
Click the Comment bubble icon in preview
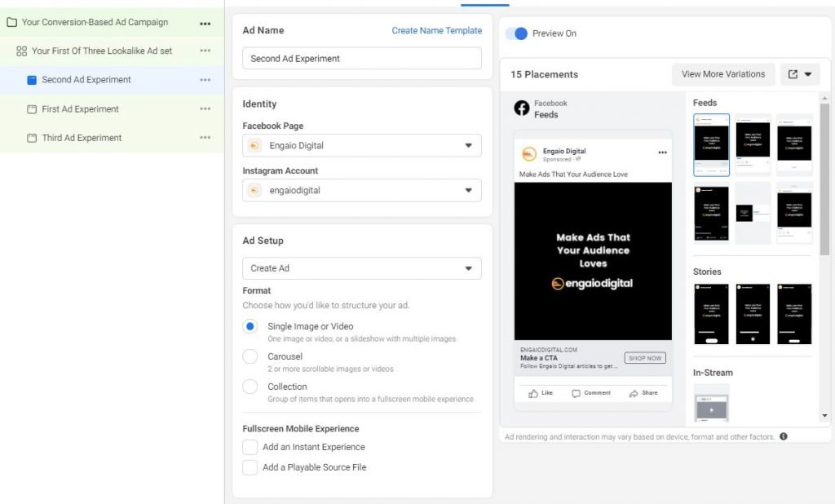577,393
